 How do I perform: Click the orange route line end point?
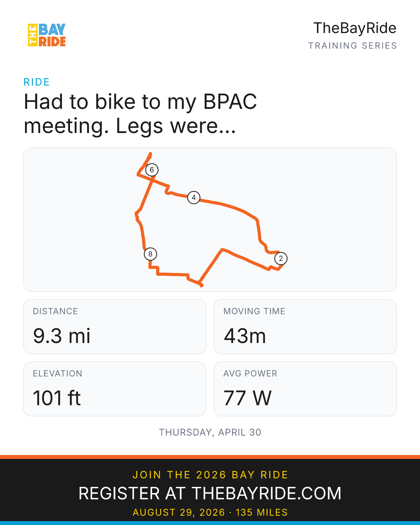click(201, 285)
